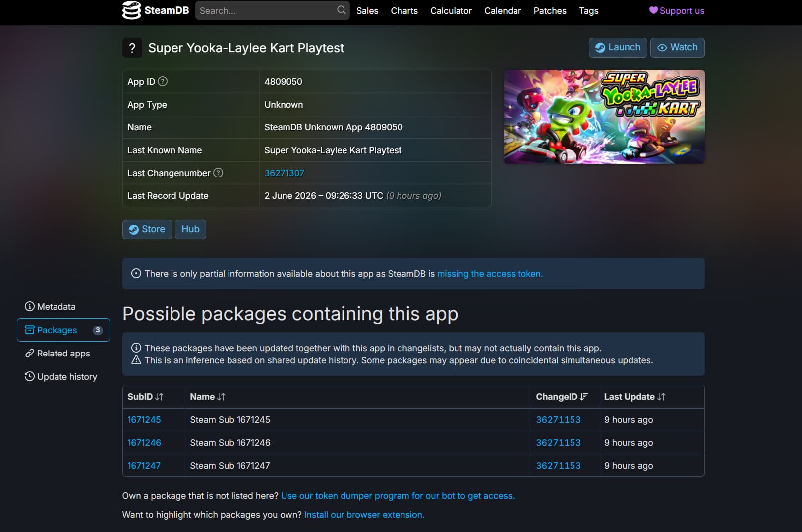The width and height of the screenshot is (802, 532).
Task: Click the App ID help question icon
Action: (x=163, y=81)
